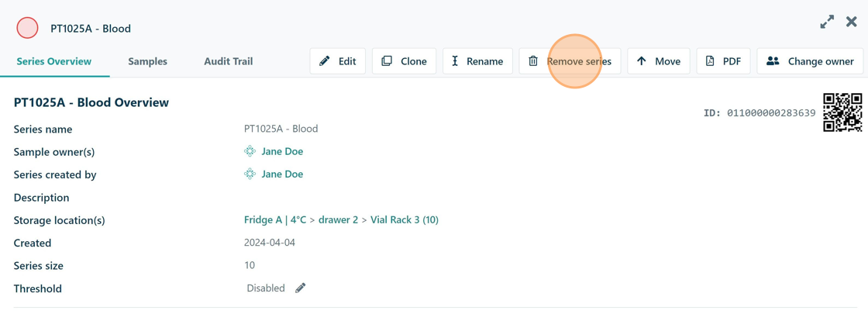Export series as PDF
868x314 pixels.
pyautogui.click(x=723, y=61)
